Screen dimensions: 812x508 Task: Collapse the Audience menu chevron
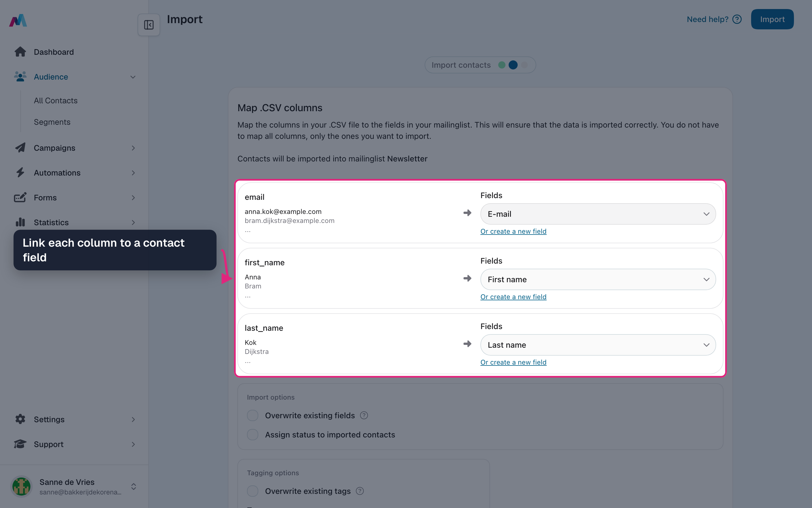(x=133, y=77)
